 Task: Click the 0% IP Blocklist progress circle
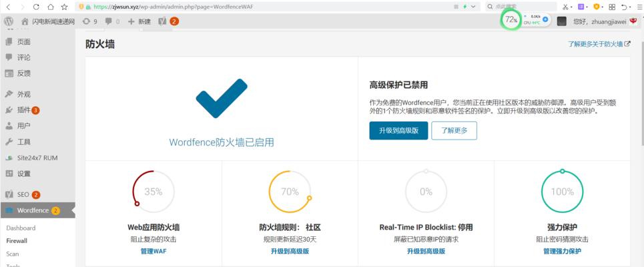426,192
